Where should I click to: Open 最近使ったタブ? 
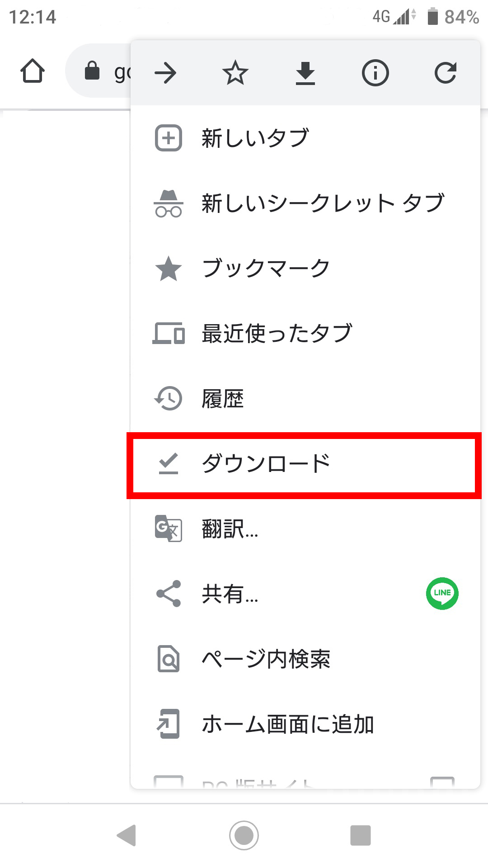click(305, 333)
